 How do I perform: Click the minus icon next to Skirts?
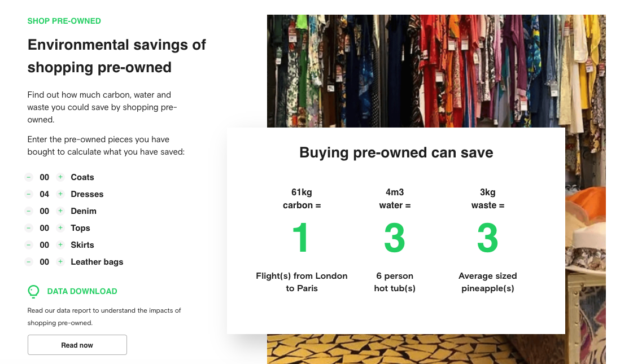pos(29,245)
